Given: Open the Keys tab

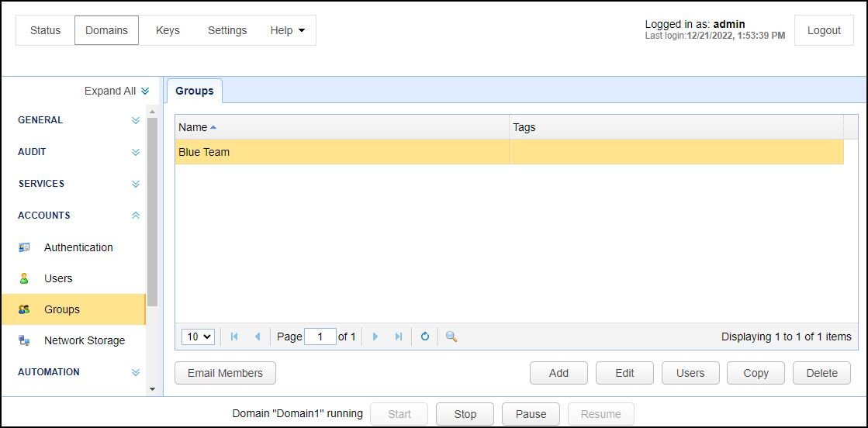Looking at the screenshot, I should [x=168, y=30].
